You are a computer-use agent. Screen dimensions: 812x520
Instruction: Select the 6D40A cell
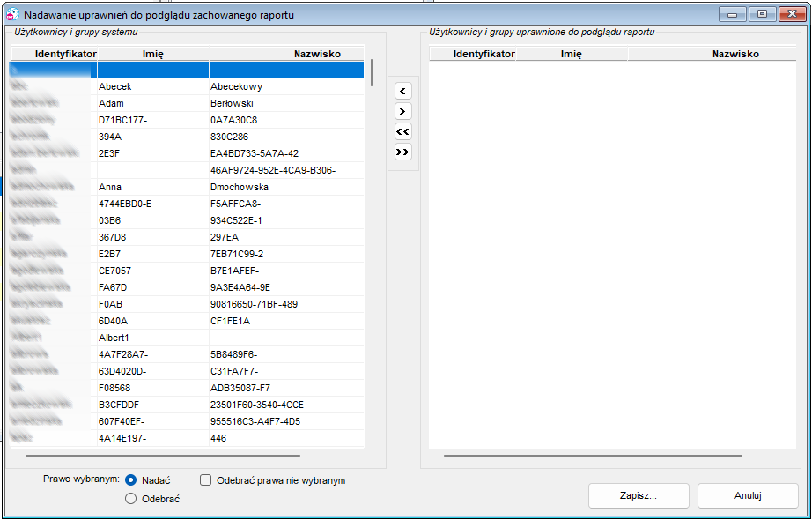pos(153,321)
